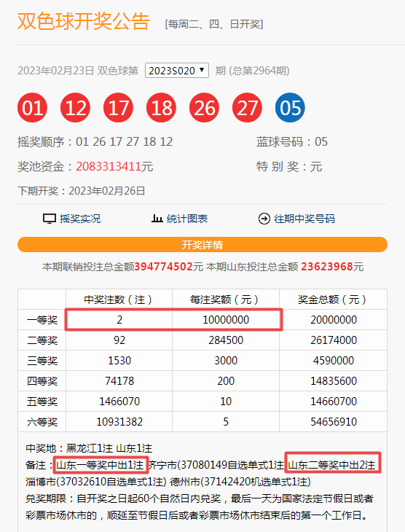The image size is (405, 532).
Task: Click the 摇奖顺序 draw order line
Action: (x=95, y=141)
